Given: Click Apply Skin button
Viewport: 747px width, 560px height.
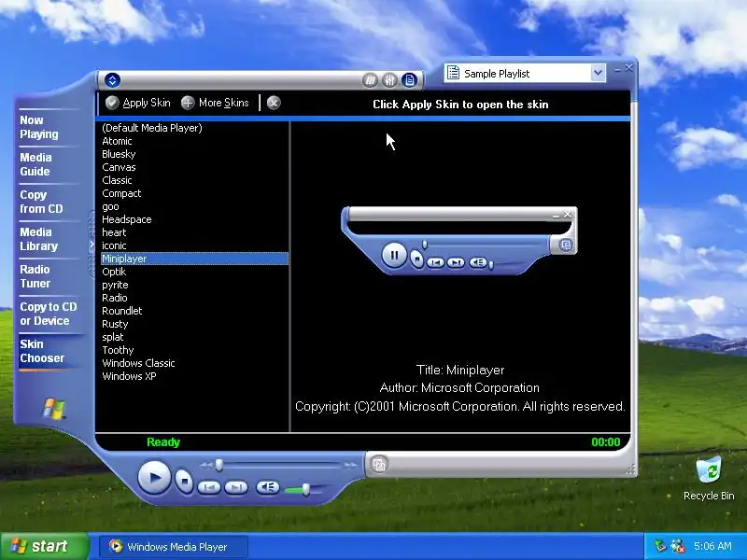Looking at the screenshot, I should point(137,103).
